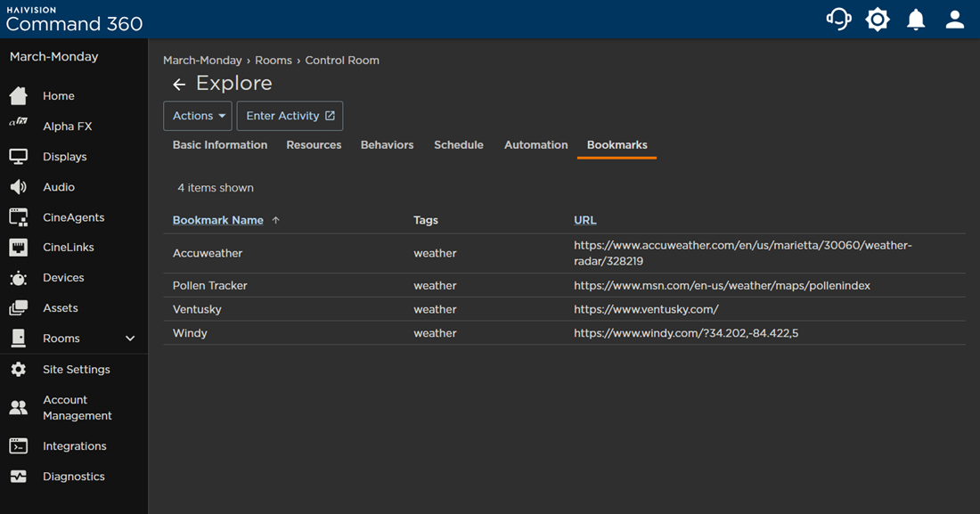980x514 pixels.
Task: Open the user profile icon
Action: point(954,20)
